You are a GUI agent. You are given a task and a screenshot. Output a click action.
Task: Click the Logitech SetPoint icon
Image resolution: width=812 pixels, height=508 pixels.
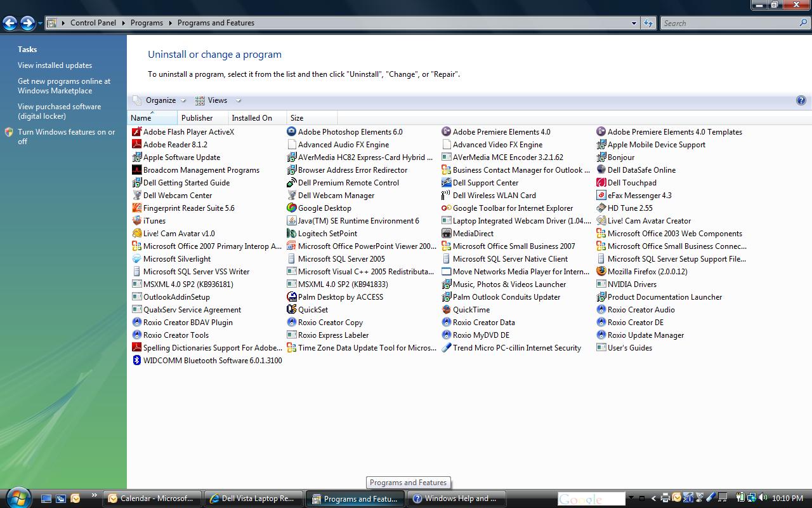291,234
